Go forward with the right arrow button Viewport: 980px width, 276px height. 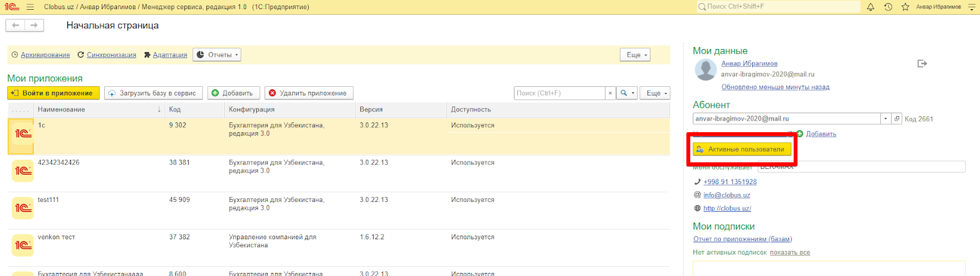34,25
